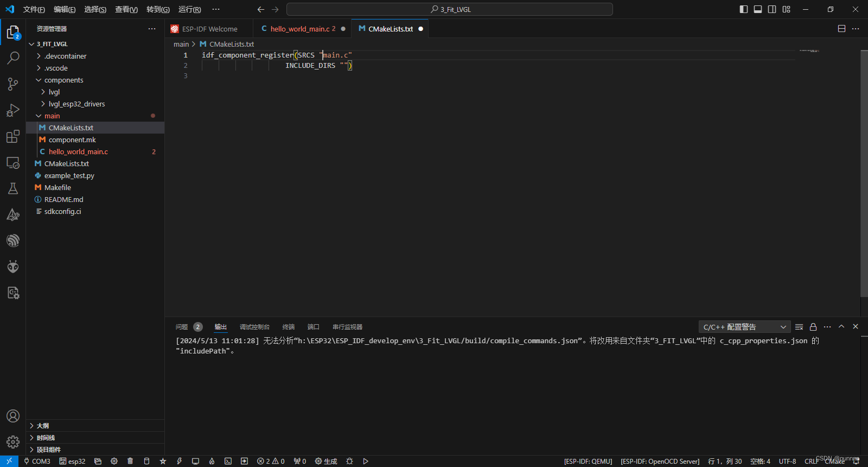Go back with the navigation arrow
868x467 pixels.
[261, 9]
